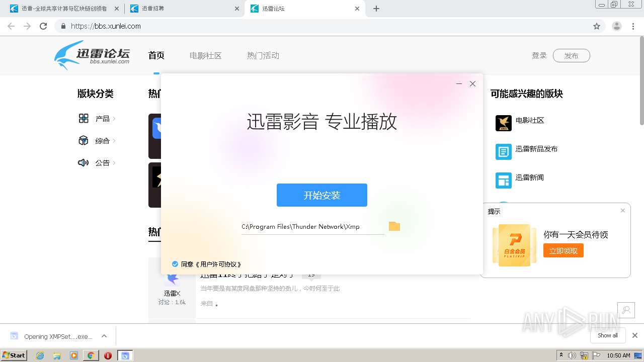Image resolution: width=644 pixels, height=362 pixels.
Task: Bookmark this page with the star
Action: pos(597,26)
